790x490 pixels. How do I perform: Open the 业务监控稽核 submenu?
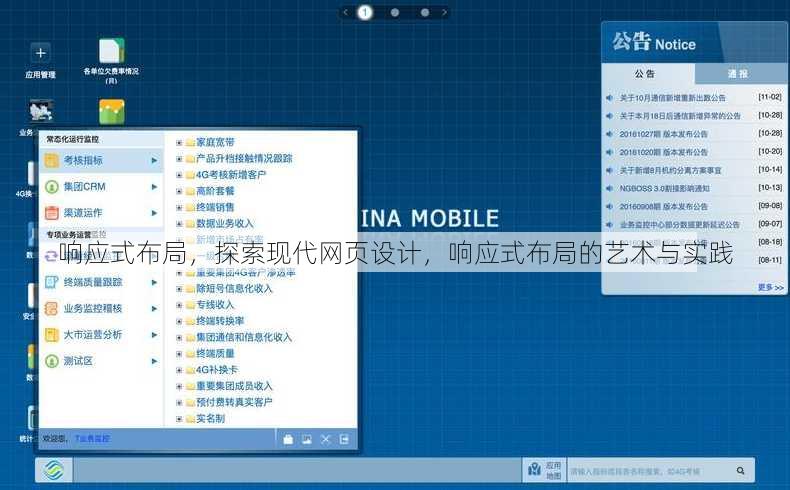point(101,308)
